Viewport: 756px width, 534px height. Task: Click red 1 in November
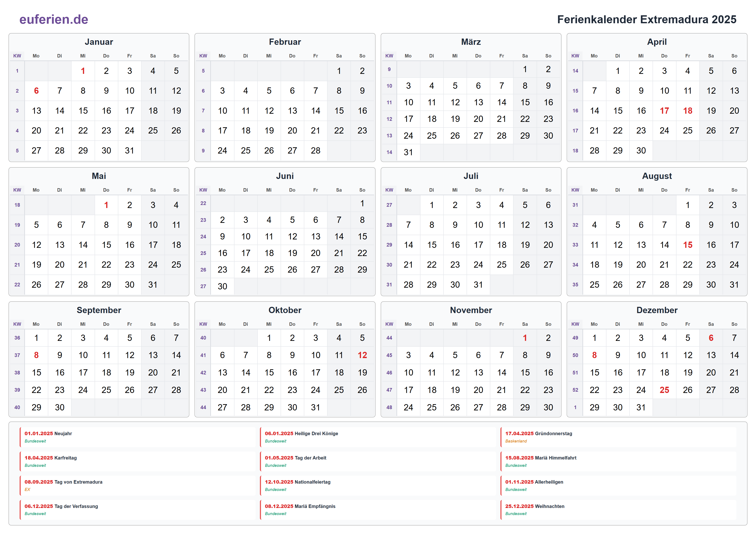click(525, 338)
